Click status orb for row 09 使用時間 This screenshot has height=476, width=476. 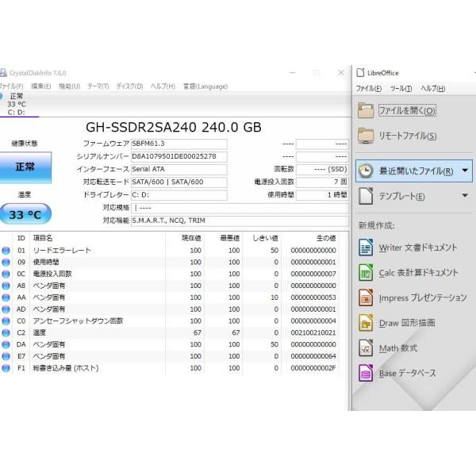pos(6,263)
